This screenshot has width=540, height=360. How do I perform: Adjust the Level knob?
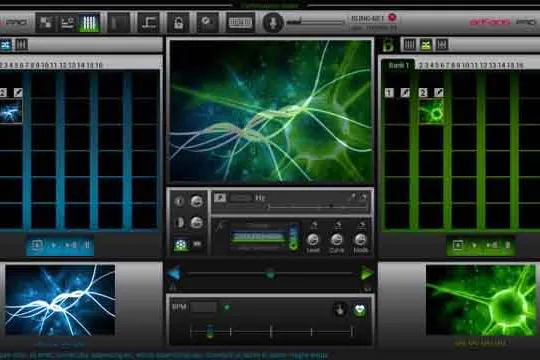point(313,240)
